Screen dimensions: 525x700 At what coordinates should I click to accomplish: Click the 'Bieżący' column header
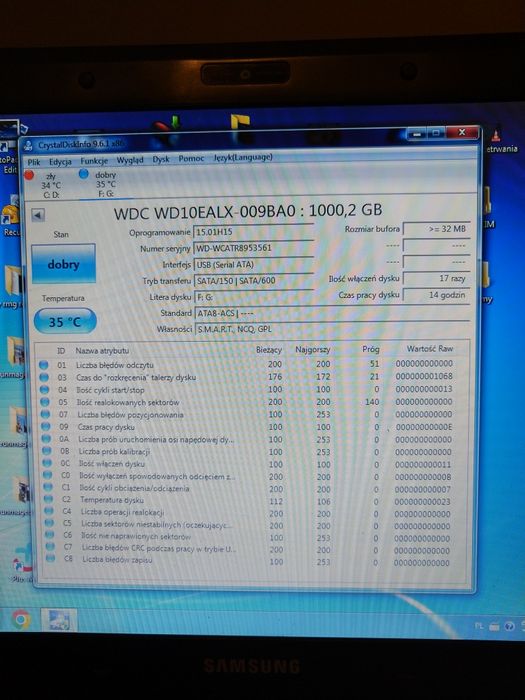coord(269,350)
